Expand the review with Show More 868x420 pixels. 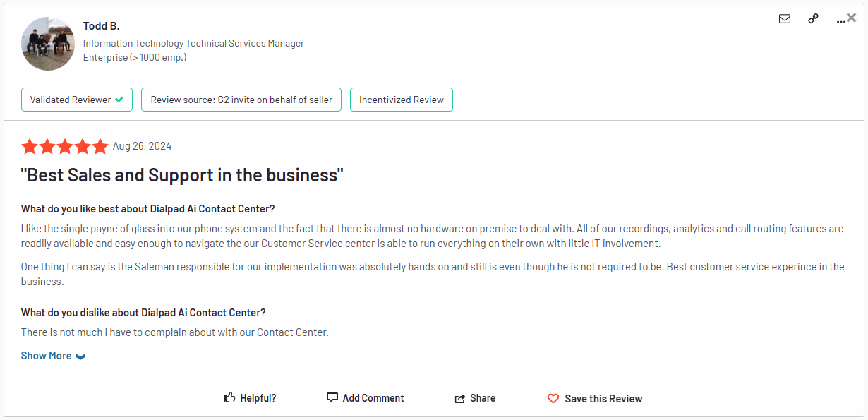tap(46, 355)
